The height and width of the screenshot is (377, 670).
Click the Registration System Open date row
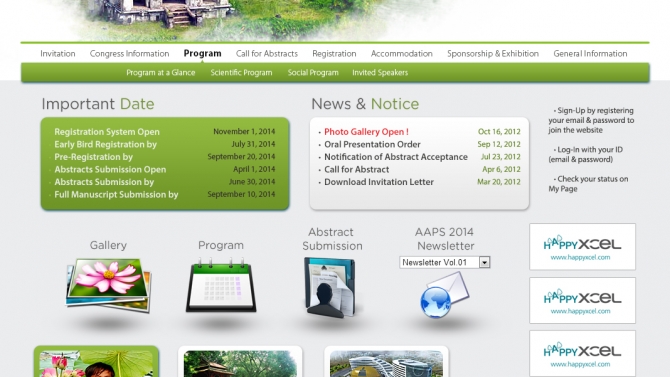(x=165, y=132)
